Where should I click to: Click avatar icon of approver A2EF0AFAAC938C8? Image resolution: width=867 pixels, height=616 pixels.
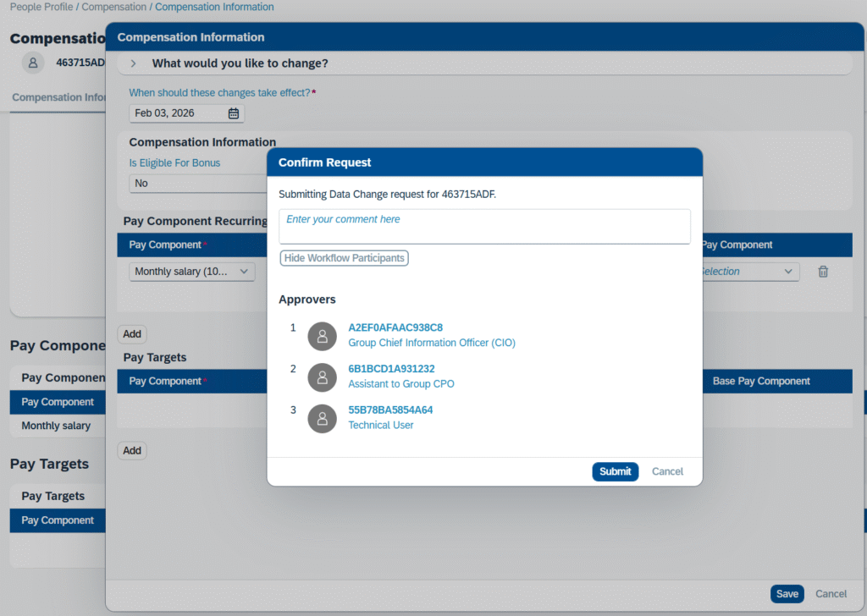point(322,336)
